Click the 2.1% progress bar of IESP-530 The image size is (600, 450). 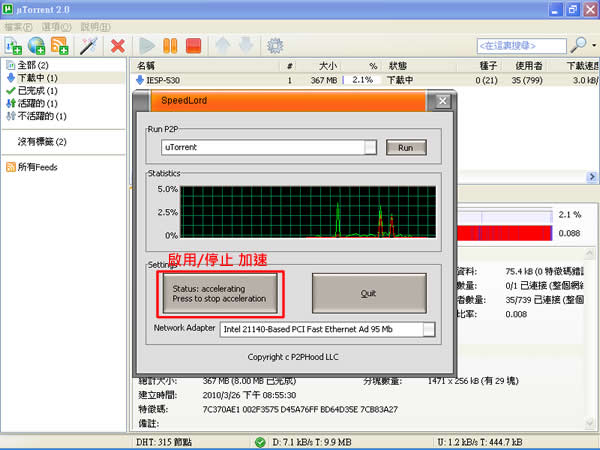pos(362,80)
